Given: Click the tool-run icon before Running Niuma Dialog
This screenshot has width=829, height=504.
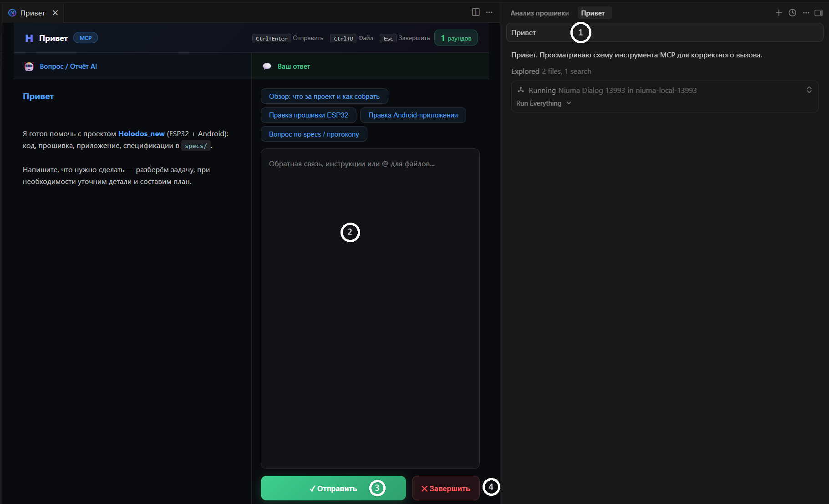Looking at the screenshot, I should point(521,90).
